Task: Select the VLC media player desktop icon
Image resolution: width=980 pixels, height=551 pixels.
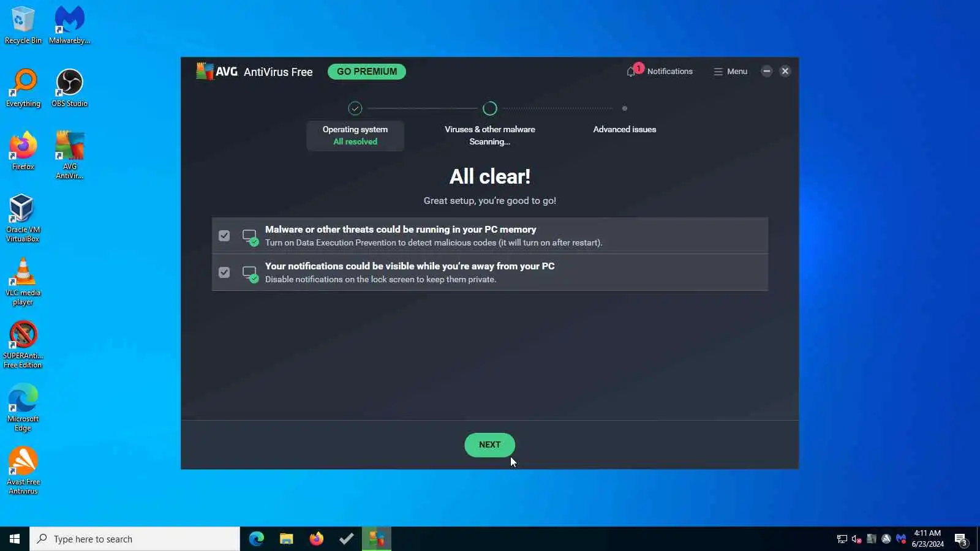Action: [x=23, y=282]
